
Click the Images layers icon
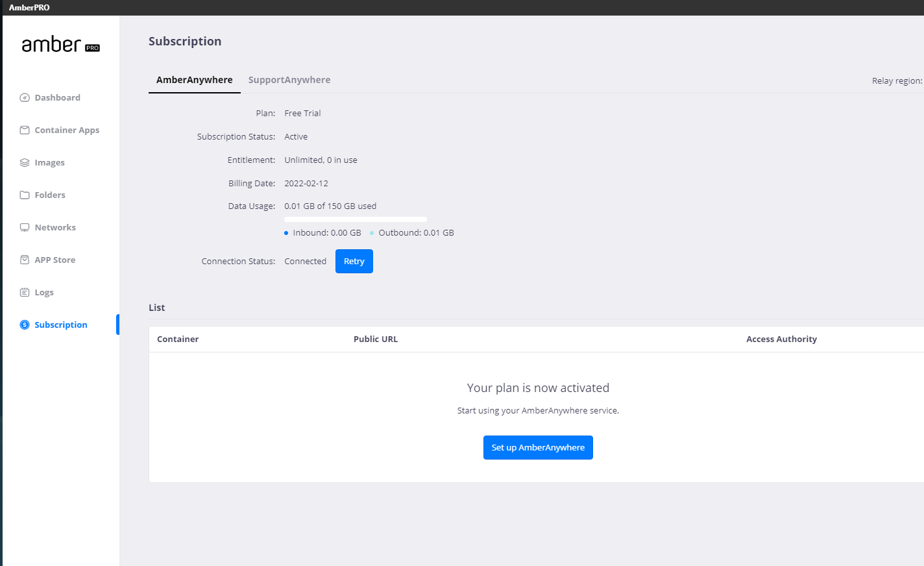tap(25, 163)
